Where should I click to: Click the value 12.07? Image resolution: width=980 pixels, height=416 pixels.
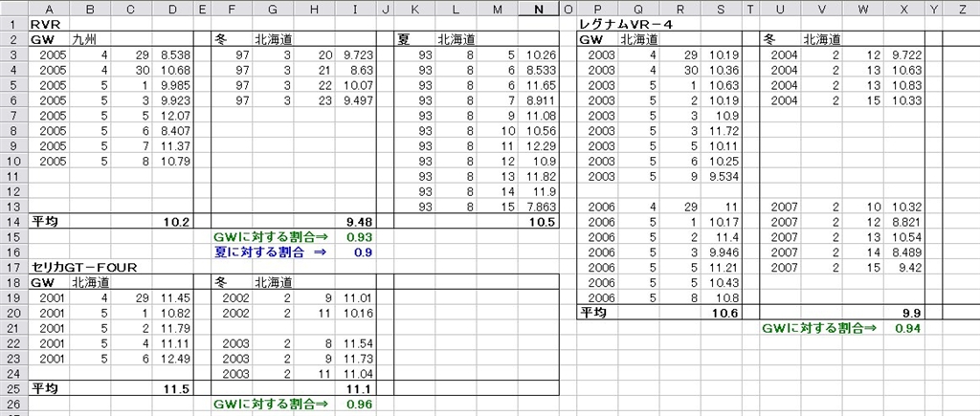177,115
